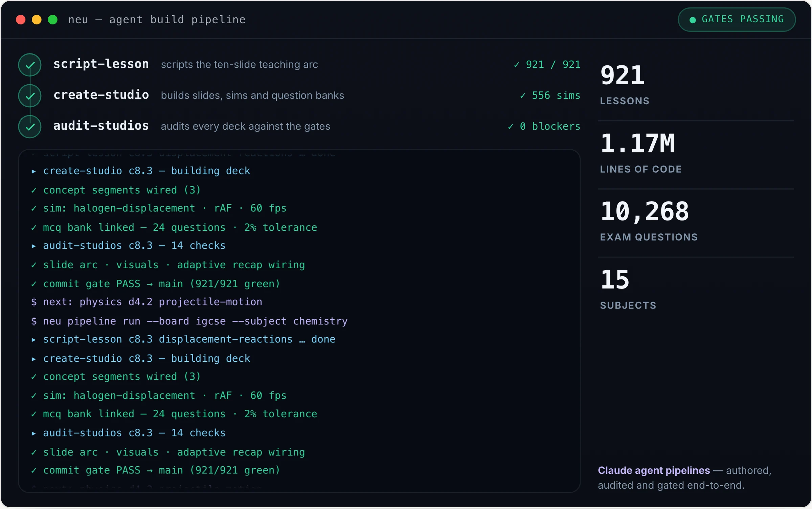The height and width of the screenshot is (509, 812).
Task: Select the audit-studios step name
Action: click(101, 126)
